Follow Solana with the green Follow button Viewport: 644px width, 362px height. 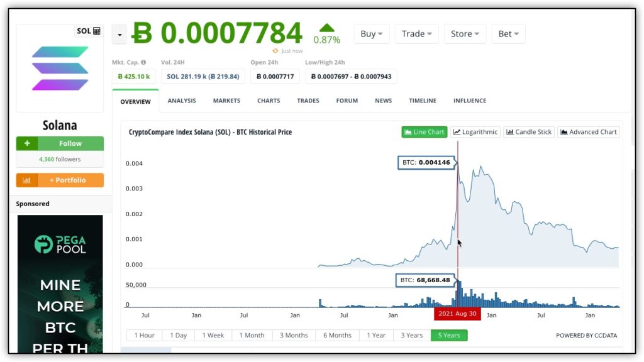[x=60, y=143]
